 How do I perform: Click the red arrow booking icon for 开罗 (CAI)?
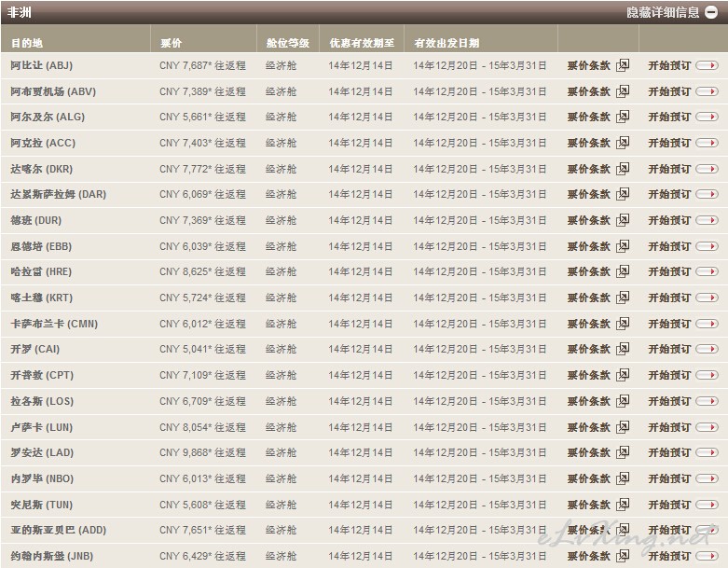pyautogui.click(x=707, y=349)
